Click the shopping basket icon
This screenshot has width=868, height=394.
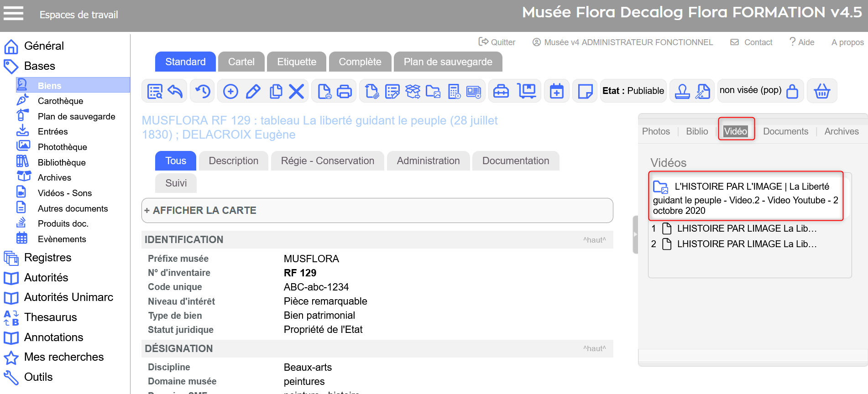tap(821, 91)
